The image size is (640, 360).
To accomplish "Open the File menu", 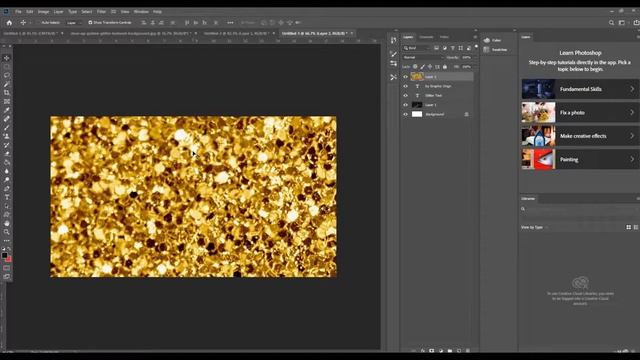I will 18,12.
